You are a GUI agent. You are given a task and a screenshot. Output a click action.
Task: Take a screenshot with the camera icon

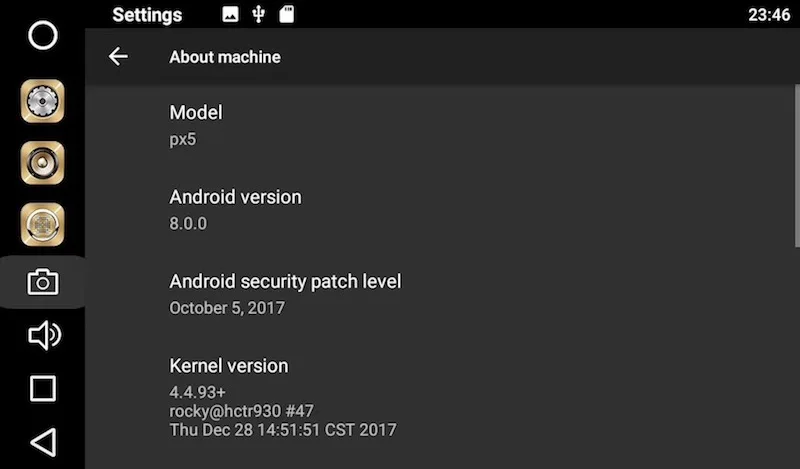(x=43, y=282)
